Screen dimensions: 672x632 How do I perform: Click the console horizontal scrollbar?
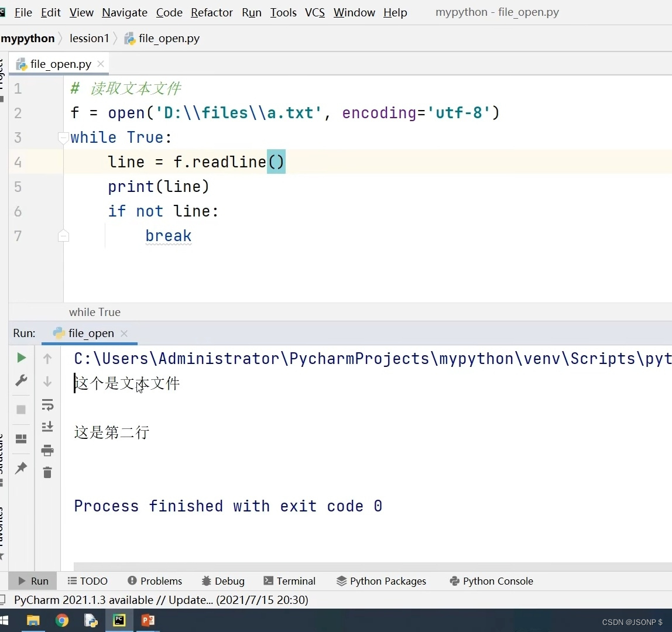point(372,566)
